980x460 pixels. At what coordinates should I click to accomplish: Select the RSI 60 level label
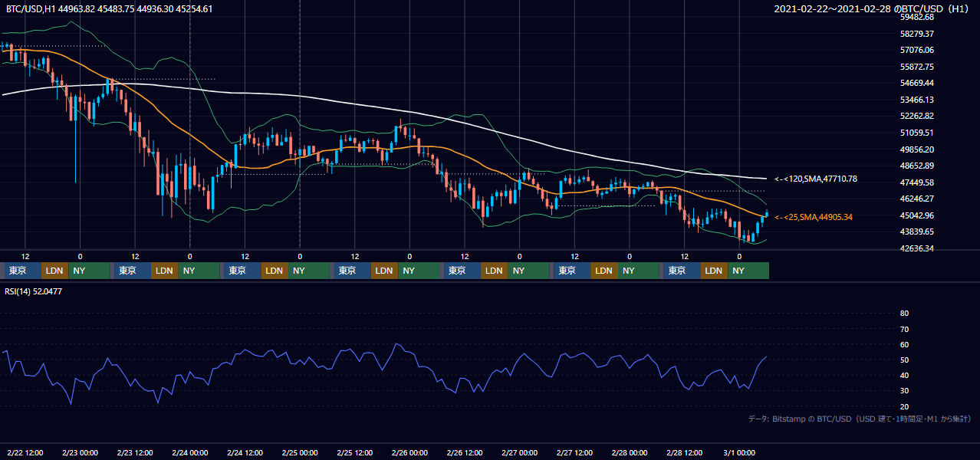(904, 344)
